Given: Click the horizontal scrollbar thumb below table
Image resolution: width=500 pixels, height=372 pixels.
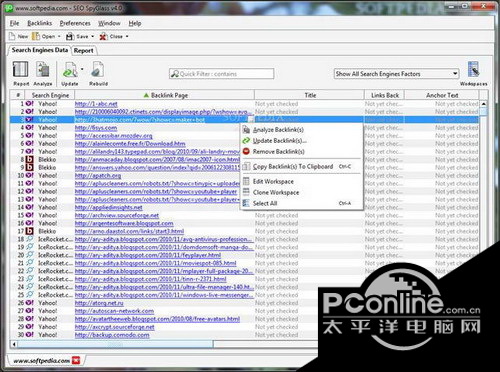Looking at the screenshot, I should (x=115, y=343).
